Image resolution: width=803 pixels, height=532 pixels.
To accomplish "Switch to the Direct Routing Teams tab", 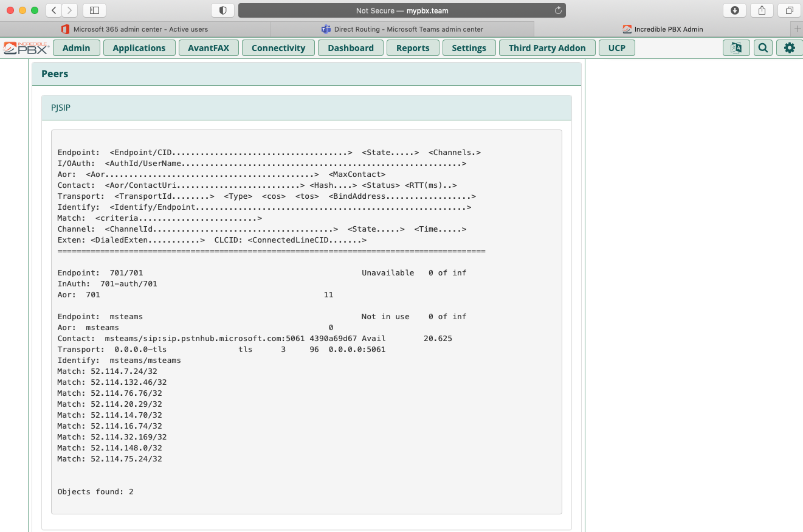I will pyautogui.click(x=402, y=29).
